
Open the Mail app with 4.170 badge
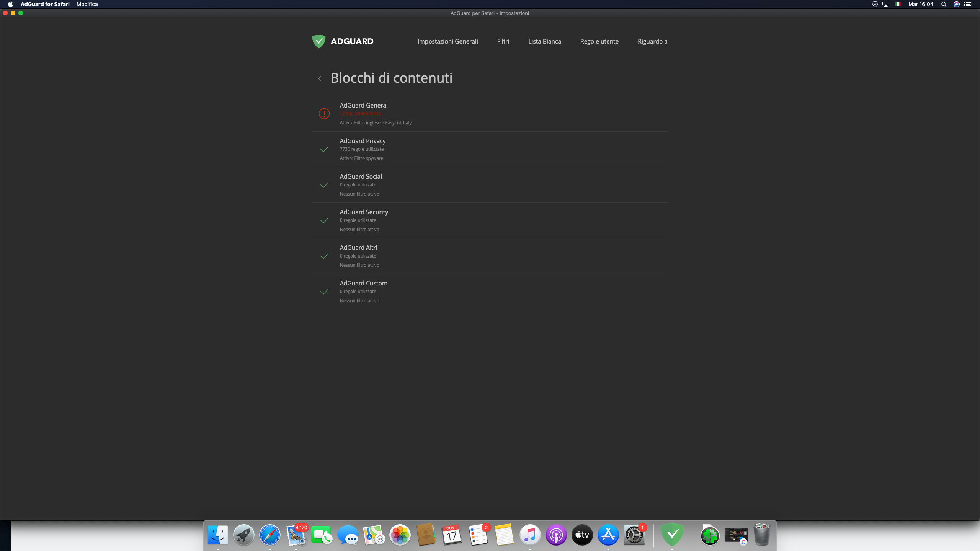pyautogui.click(x=296, y=535)
